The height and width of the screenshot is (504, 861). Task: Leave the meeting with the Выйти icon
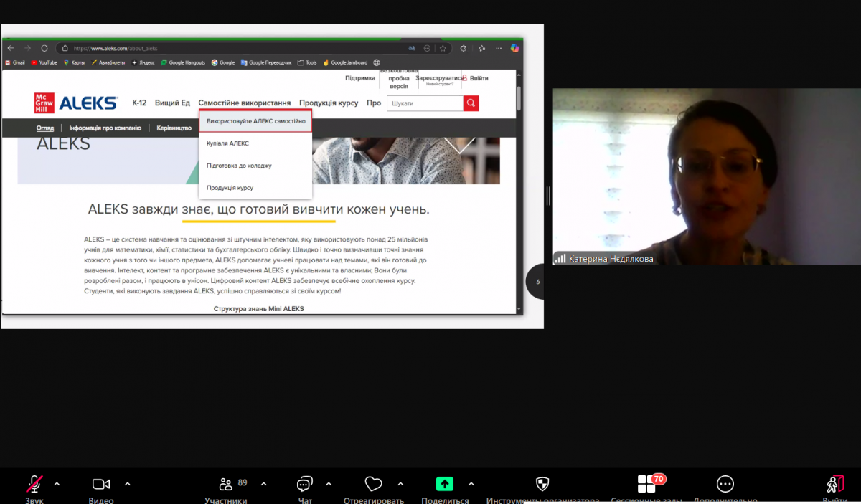point(834,484)
